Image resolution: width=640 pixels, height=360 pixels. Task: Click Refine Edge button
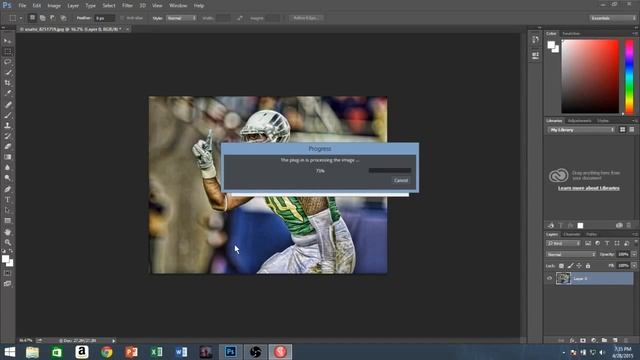pos(306,18)
